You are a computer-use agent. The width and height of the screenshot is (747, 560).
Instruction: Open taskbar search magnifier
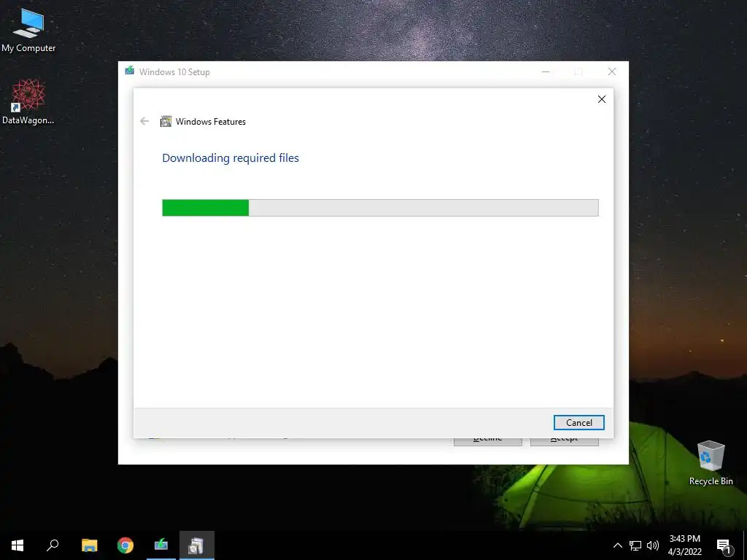(x=53, y=545)
